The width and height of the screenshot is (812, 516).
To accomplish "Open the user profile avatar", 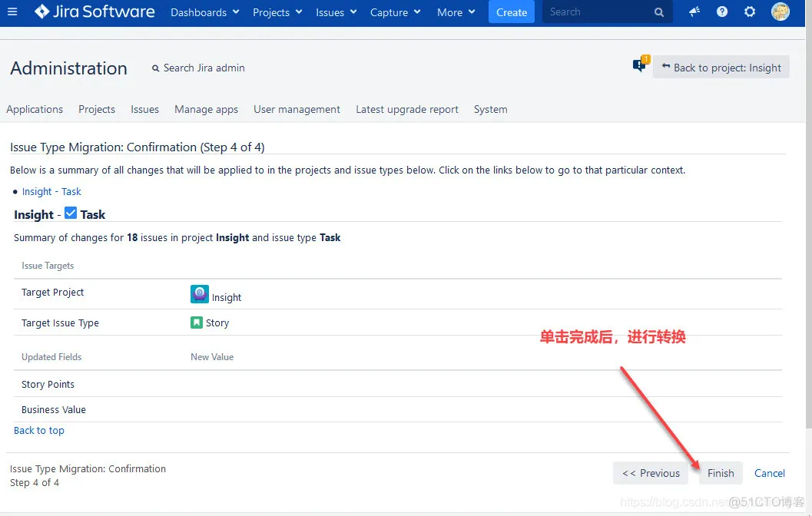I will [780, 12].
